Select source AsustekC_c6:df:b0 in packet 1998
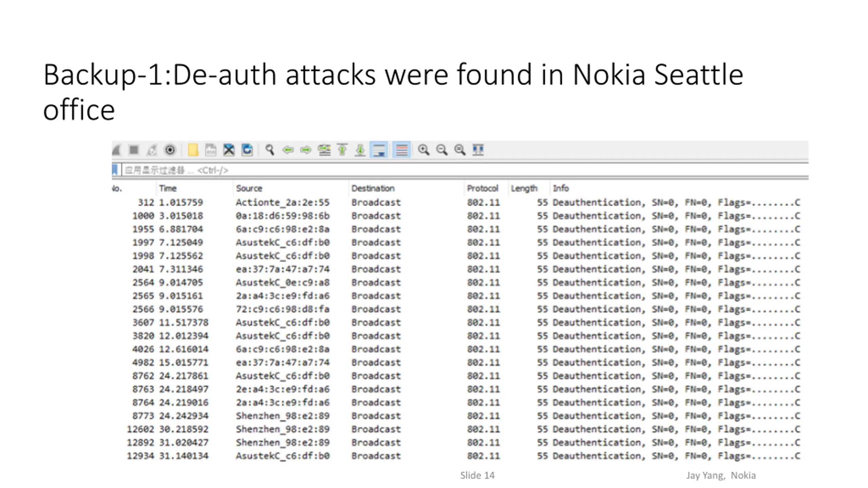Image resolution: width=868 pixels, height=488 pixels. 282,256
